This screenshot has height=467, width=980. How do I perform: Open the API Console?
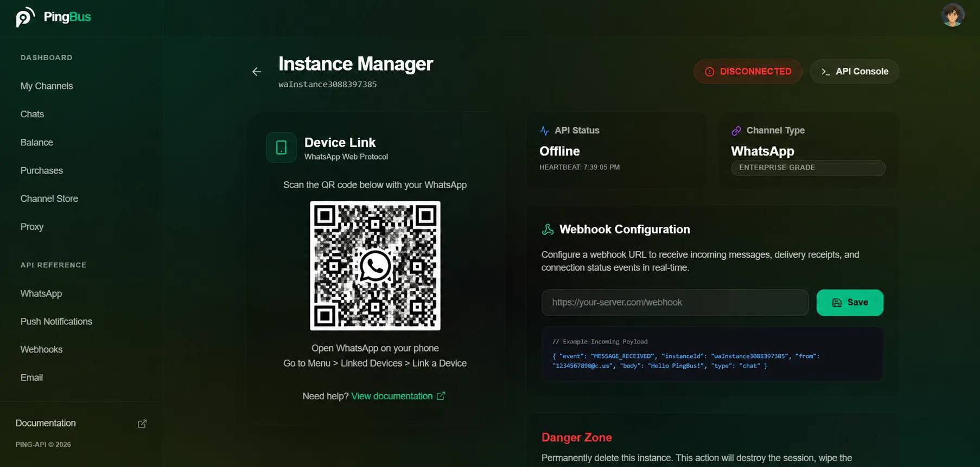(x=855, y=72)
